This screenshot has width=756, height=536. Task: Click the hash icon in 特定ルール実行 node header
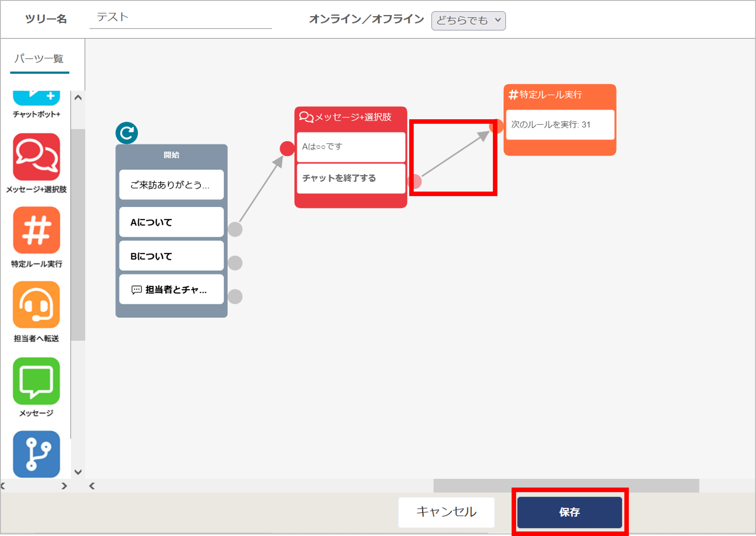click(x=513, y=95)
